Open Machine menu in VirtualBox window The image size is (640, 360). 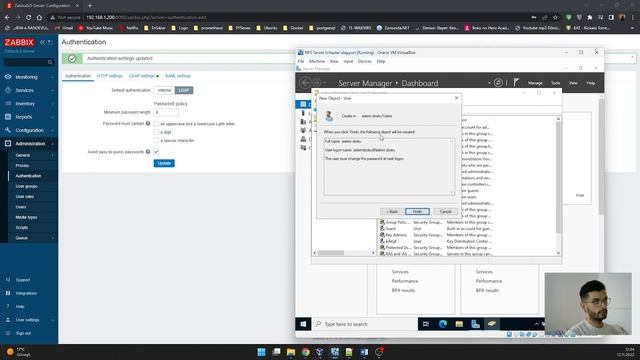(317, 61)
